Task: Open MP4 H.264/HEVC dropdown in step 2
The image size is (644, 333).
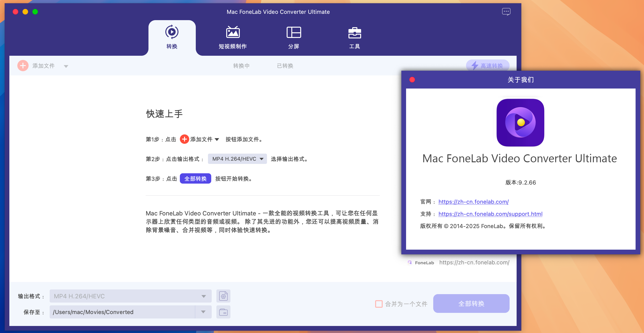Action: coord(237,159)
